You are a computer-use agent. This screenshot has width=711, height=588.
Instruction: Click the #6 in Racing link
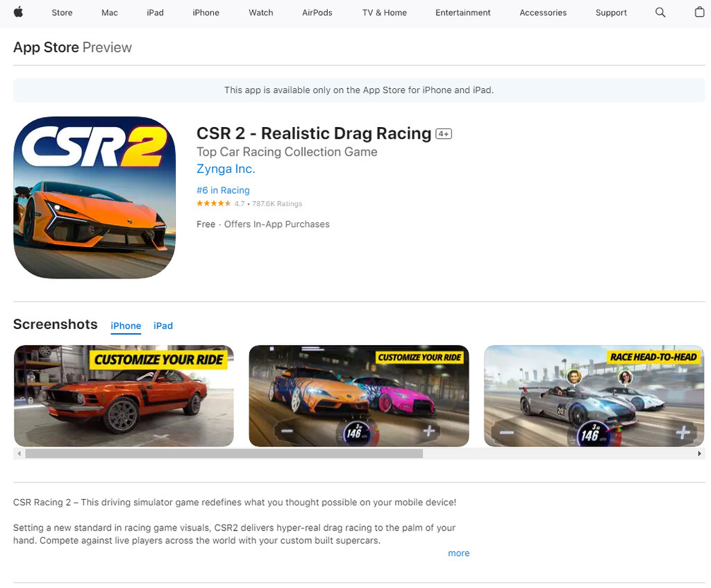pos(223,190)
